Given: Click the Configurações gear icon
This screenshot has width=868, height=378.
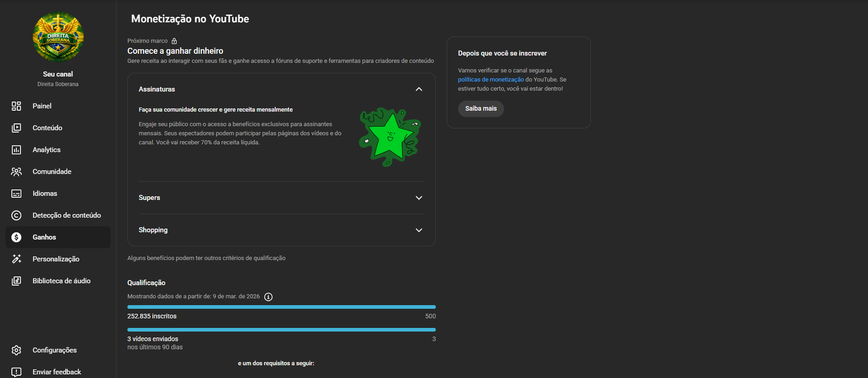Looking at the screenshot, I should tap(16, 350).
